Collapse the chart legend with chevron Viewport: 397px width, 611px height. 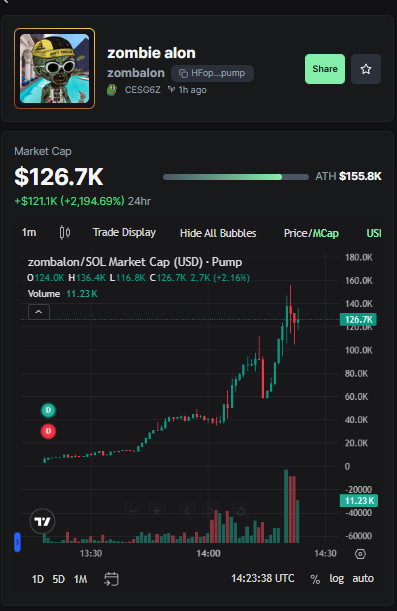point(39,312)
